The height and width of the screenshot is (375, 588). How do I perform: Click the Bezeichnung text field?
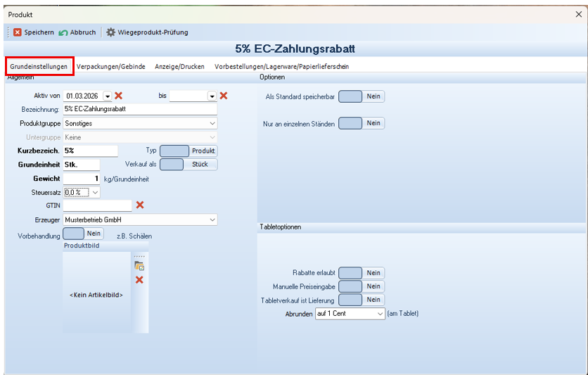tap(140, 109)
